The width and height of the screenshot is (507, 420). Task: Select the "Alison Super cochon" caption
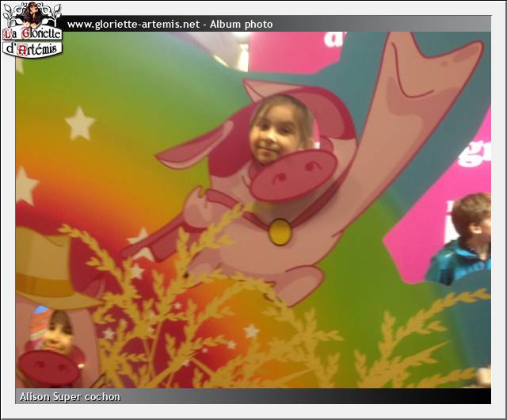(70, 396)
